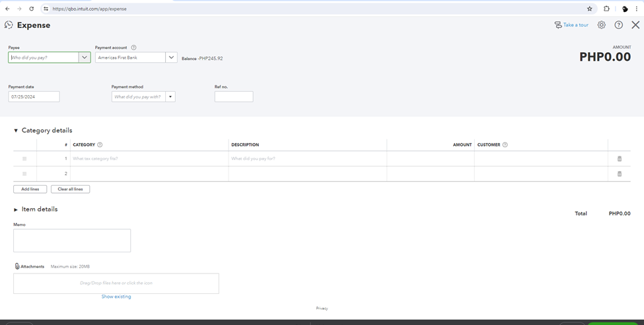Open the settings gear icon
Viewport: 644px width, 325px height.
(x=601, y=25)
